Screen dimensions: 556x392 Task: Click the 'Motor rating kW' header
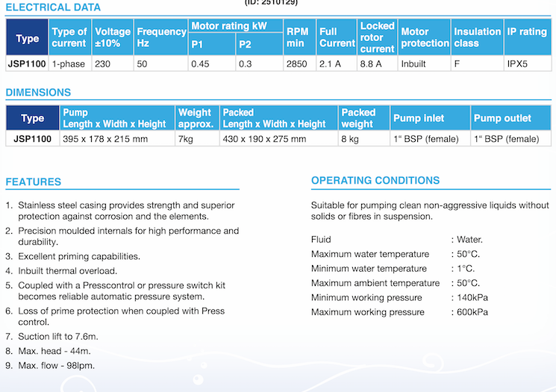pos(236,25)
